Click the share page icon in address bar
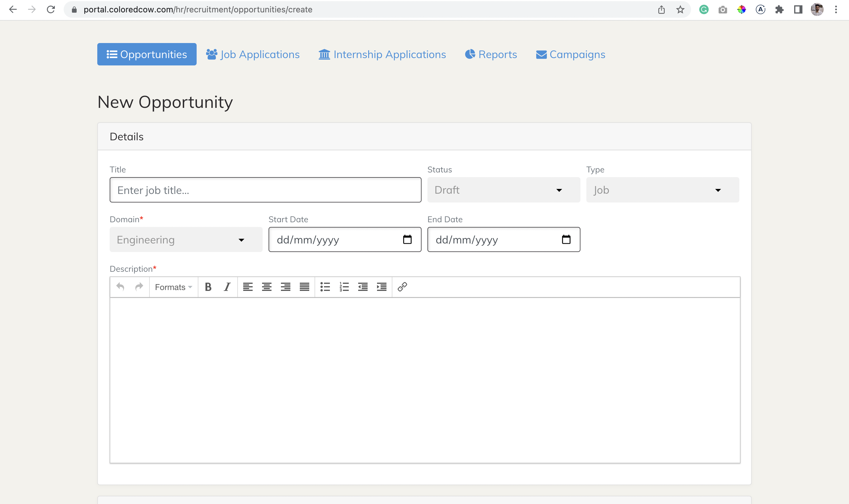 click(661, 9)
